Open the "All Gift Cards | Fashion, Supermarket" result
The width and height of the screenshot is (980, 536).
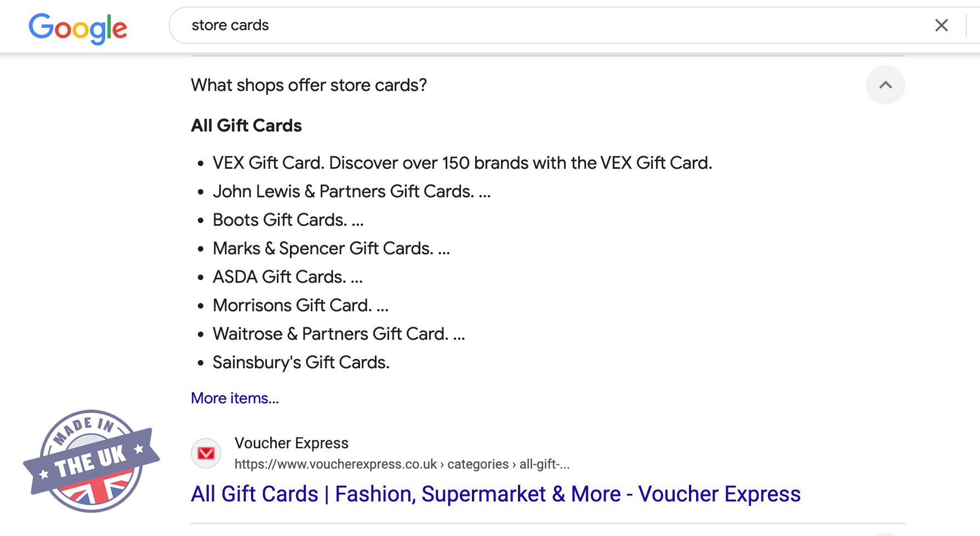tap(495, 494)
